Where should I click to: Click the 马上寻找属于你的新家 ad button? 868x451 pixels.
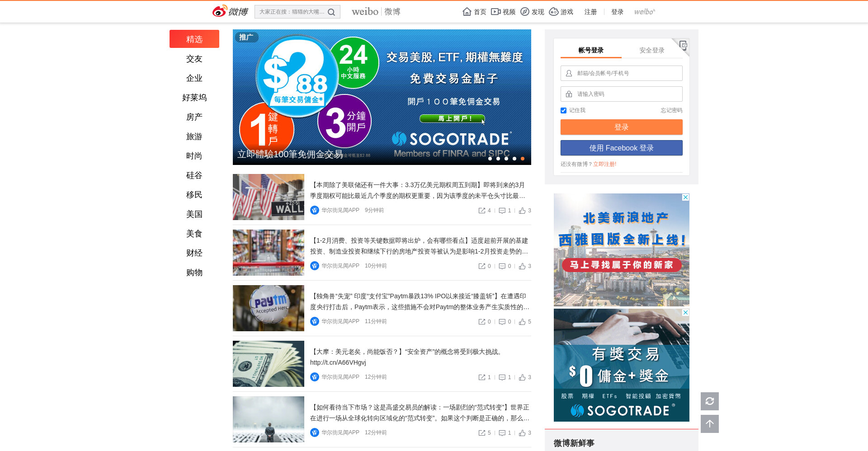[622, 265]
